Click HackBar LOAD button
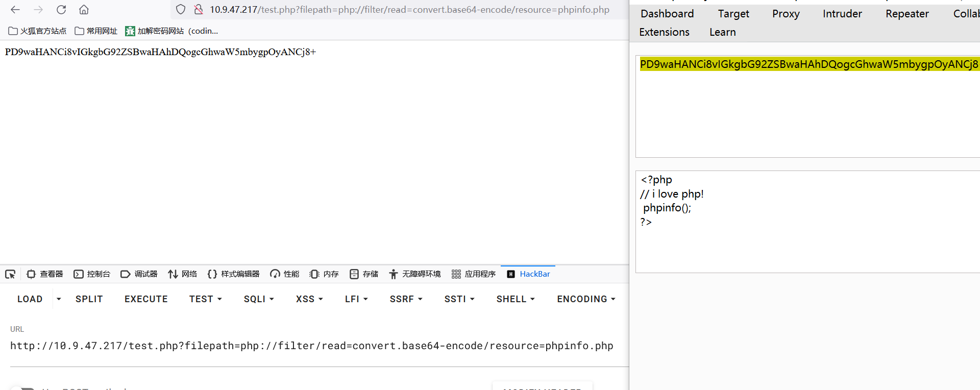 click(30, 299)
